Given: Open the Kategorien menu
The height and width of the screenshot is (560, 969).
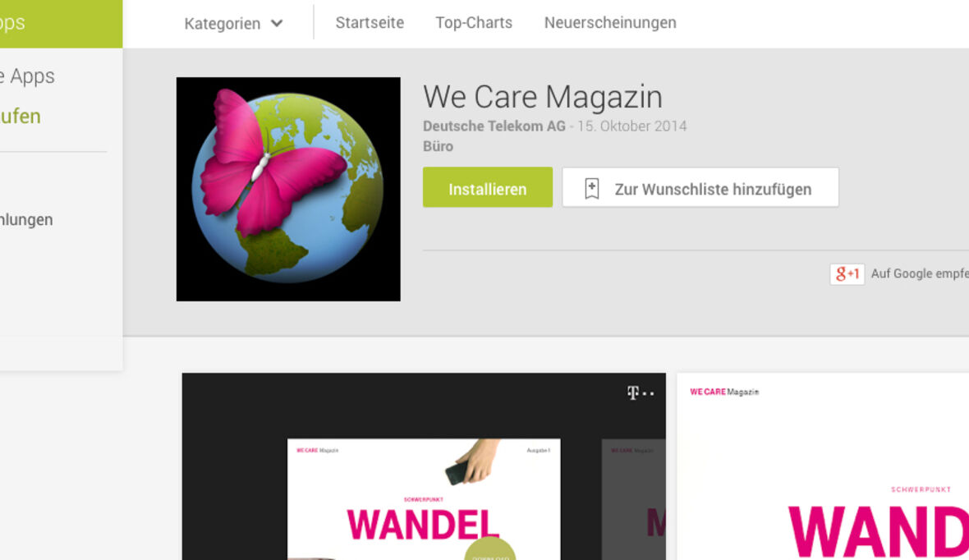Looking at the screenshot, I should [233, 24].
